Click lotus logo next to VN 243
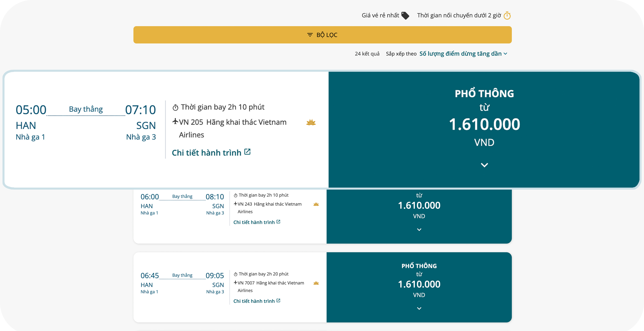 [x=316, y=204]
